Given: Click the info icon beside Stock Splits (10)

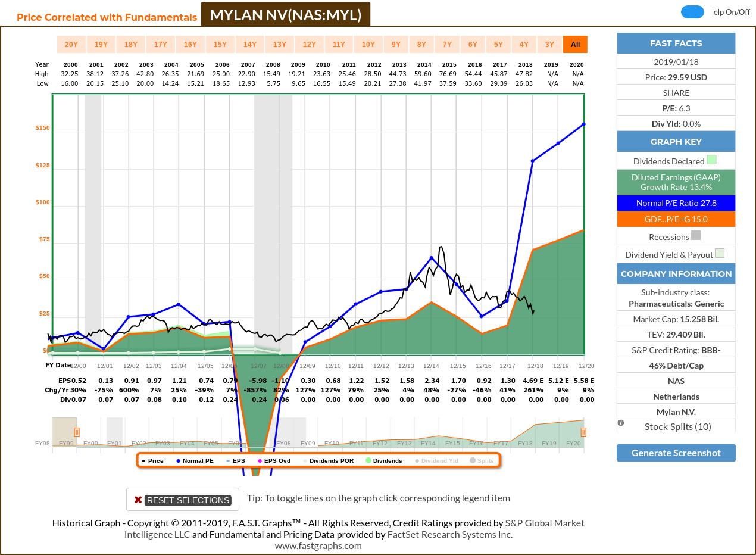Looking at the screenshot, I should pos(621,422).
